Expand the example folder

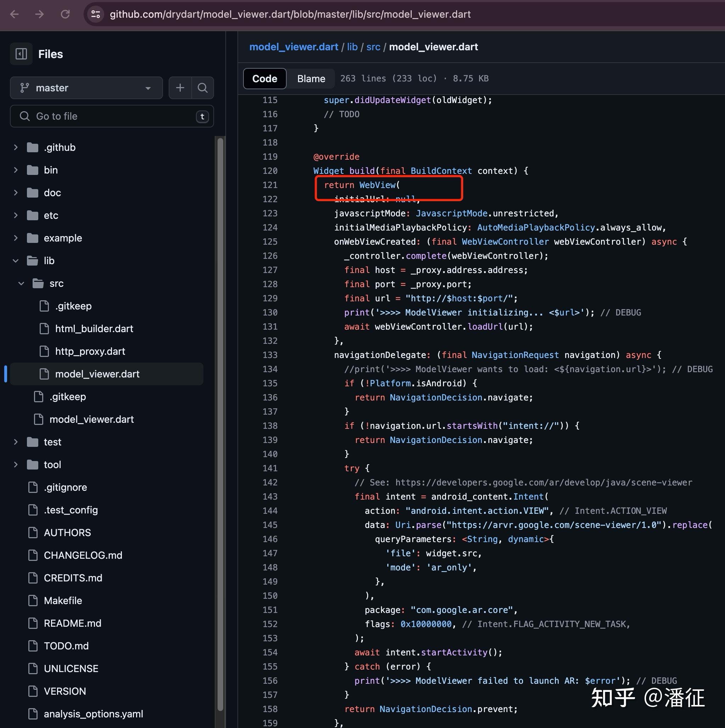16,238
